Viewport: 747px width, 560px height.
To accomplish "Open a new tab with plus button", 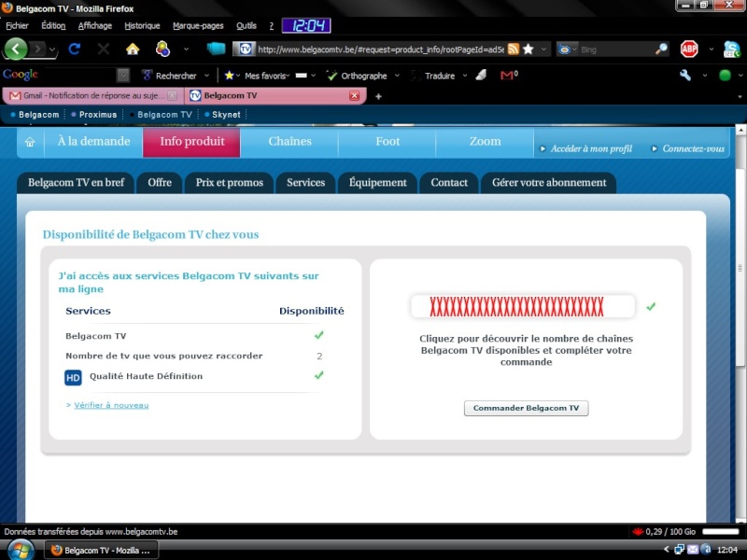I will pyautogui.click(x=378, y=97).
